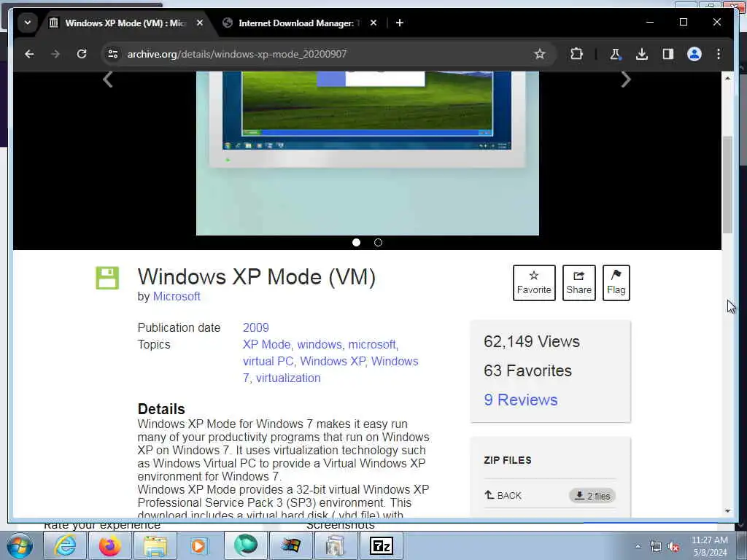Image resolution: width=747 pixels, height=560 pixels.
Task: Show Chrome downloads
Action: [642, 54]
